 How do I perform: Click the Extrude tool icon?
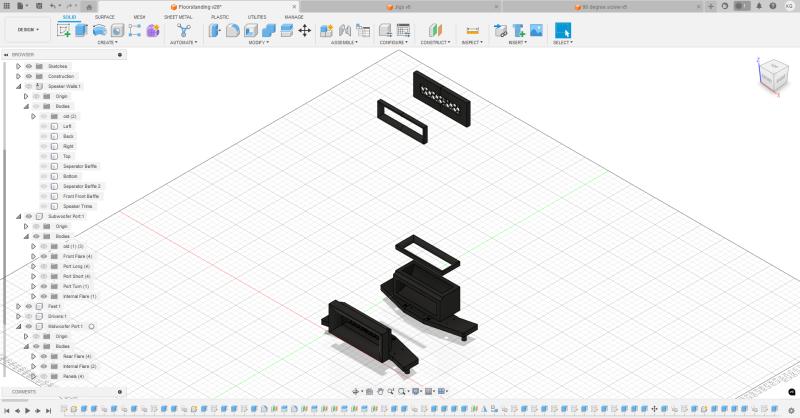pyautogui.click(x=82, y=30)
